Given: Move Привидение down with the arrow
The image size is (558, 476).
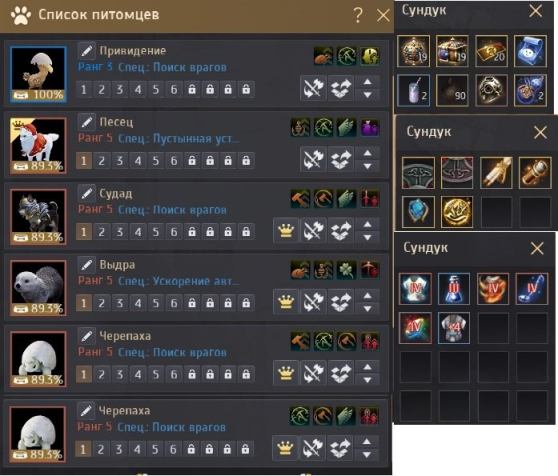Looking at the screenshot, I should coord(368,95).
